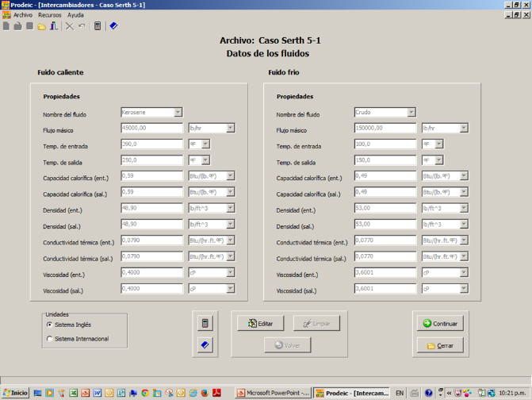Viewport: 532px width, 400px height.
Task: Click the hot fluid Temp. de entrada field 390,0
Action: coord(151,144)
